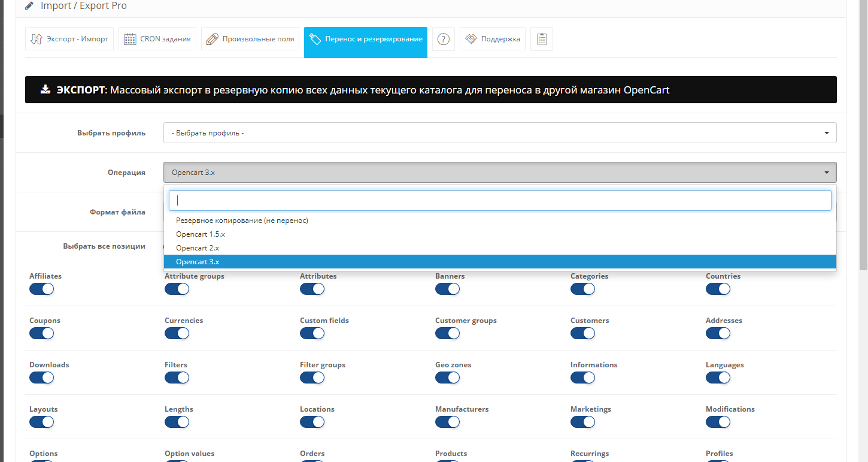Toggle the Countries switch
The width and height of the screenshot is (868, 462).
tap(718, 289)
